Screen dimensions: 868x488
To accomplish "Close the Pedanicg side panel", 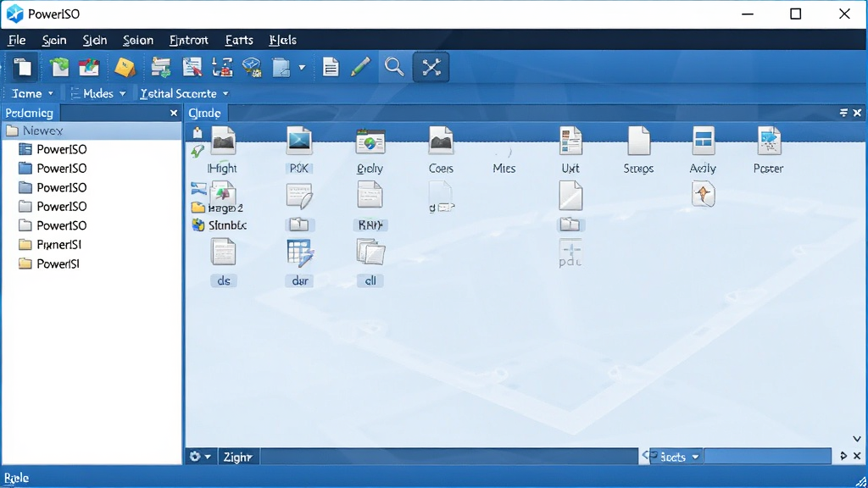I will 173,113.
